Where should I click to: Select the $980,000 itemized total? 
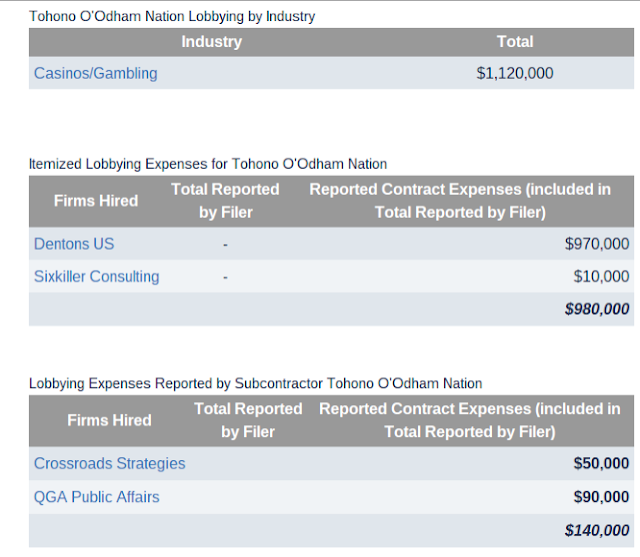597,309
